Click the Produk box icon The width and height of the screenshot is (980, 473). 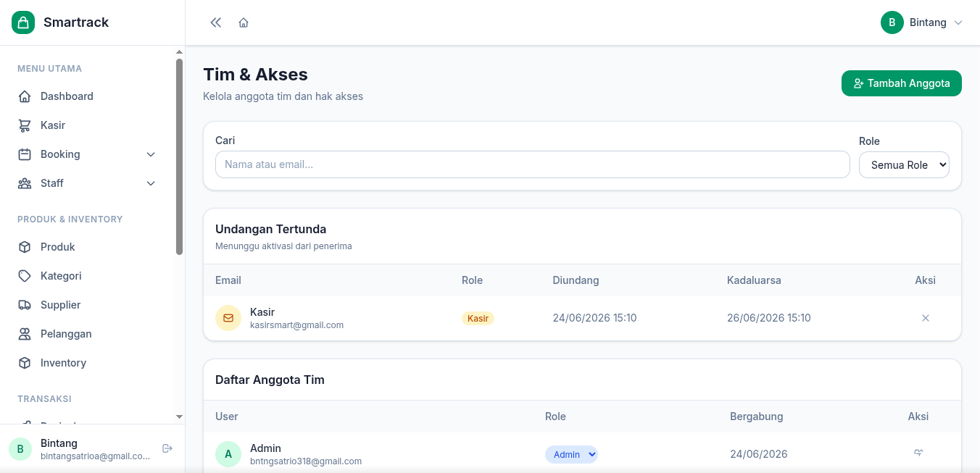pos(25,247)
